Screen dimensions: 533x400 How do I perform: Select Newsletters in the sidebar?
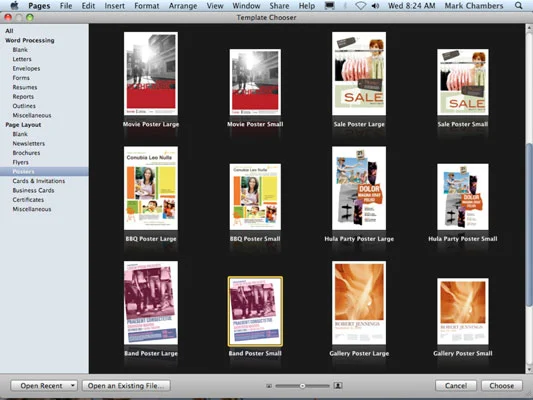pos(29,143)
